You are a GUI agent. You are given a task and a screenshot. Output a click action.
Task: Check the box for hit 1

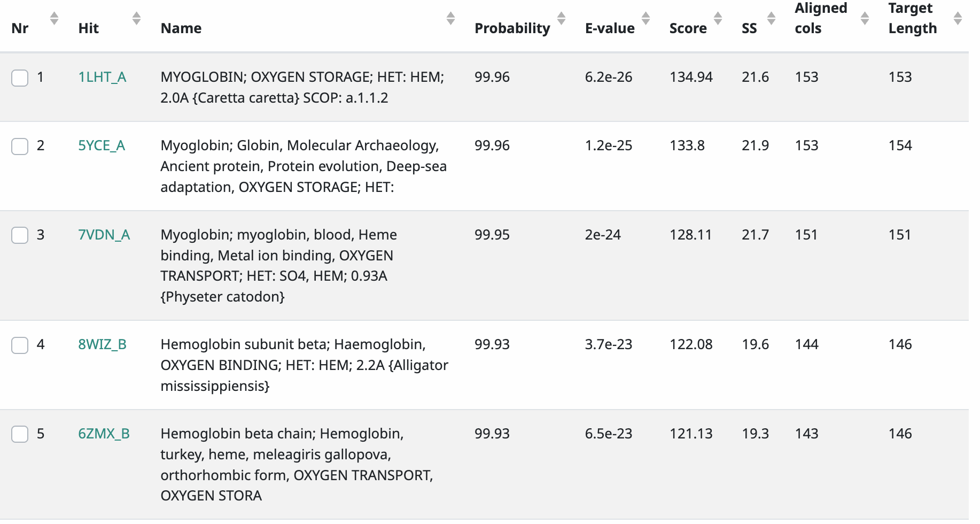point(20,78)
